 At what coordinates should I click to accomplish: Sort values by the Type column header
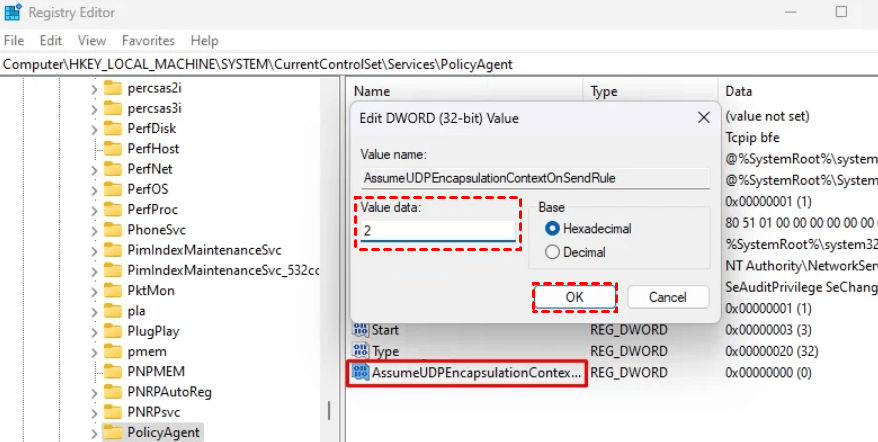(651, 91)
